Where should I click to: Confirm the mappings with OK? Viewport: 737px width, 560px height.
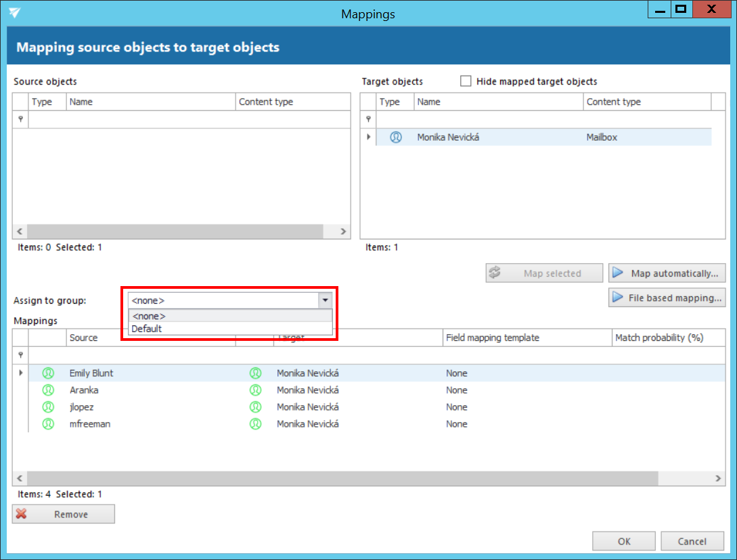(x=623, y=541)
